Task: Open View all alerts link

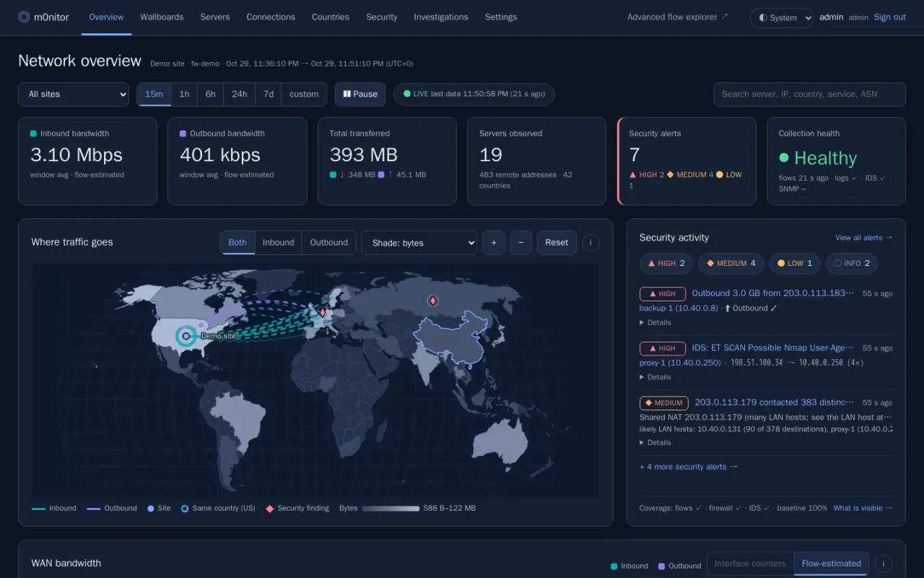Action: (864, 238)
